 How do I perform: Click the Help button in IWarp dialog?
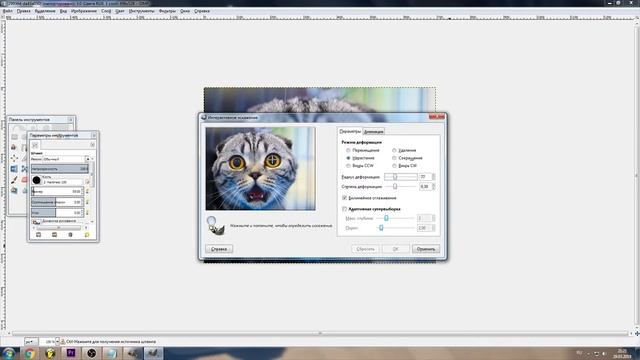coord(219,249)
